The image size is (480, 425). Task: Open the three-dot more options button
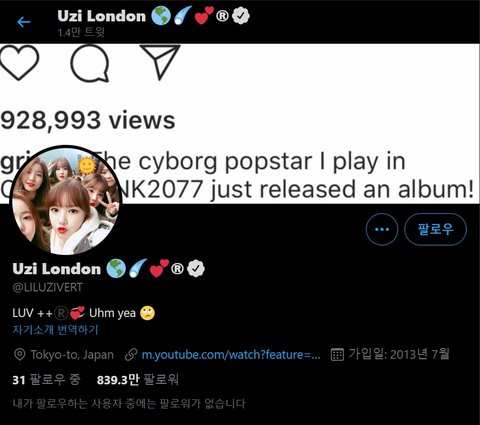382,229
